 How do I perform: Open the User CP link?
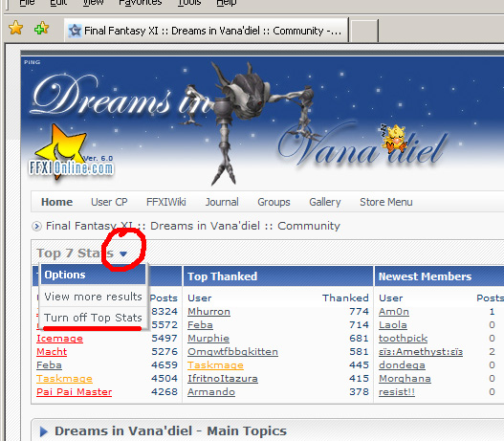(109, 202)
